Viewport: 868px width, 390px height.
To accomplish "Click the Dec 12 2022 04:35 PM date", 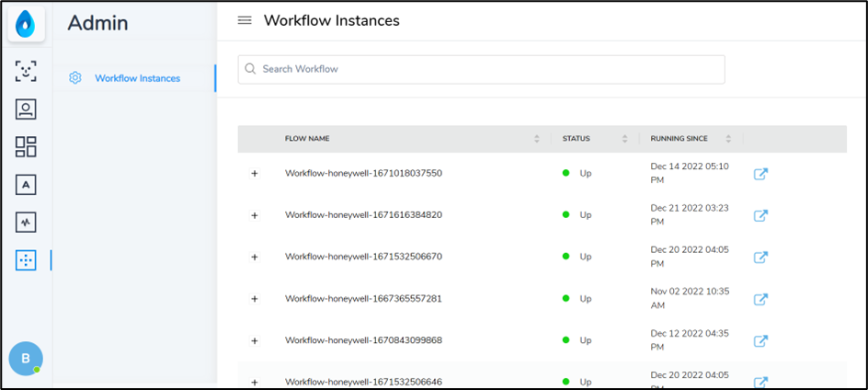I will click(x=690, y=339).
